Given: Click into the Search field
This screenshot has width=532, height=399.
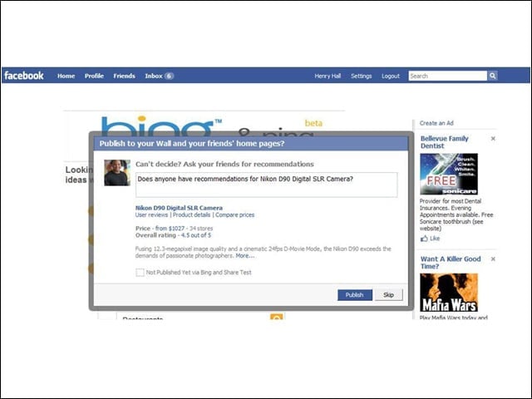Looking at the screenshot, I should point(447,76).
